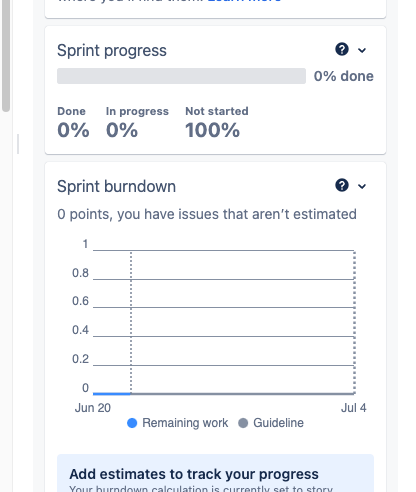Click the Jun 20 axis label
Viewport: 416px width, 492px height.
(x=93, y=408)
